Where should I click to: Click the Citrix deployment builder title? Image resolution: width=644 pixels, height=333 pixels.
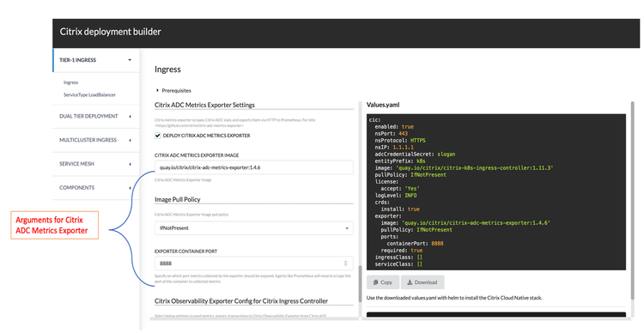(x=111, y=32)
